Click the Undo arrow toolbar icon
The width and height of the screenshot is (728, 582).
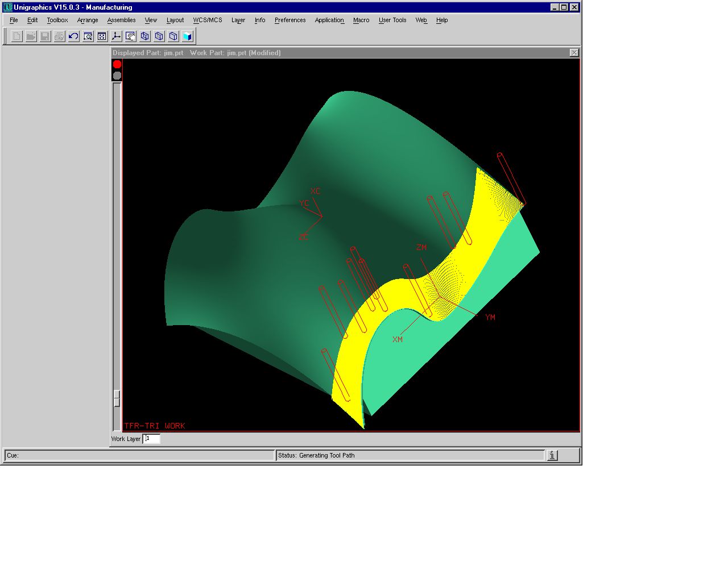coord(73,36)
